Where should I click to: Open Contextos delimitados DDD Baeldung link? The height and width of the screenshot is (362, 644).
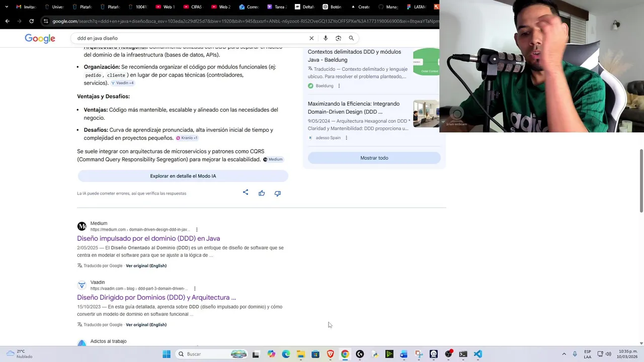(x=354, y=56)
